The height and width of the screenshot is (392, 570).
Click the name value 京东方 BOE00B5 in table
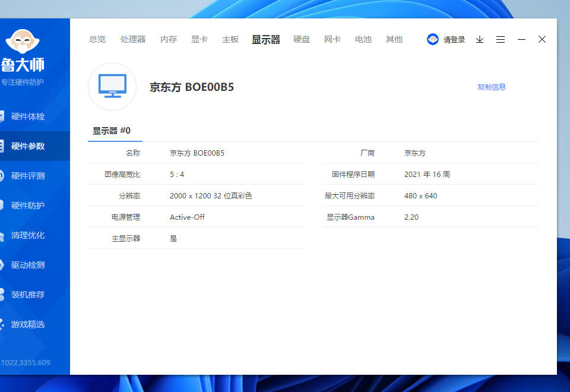tap(197, 153)
